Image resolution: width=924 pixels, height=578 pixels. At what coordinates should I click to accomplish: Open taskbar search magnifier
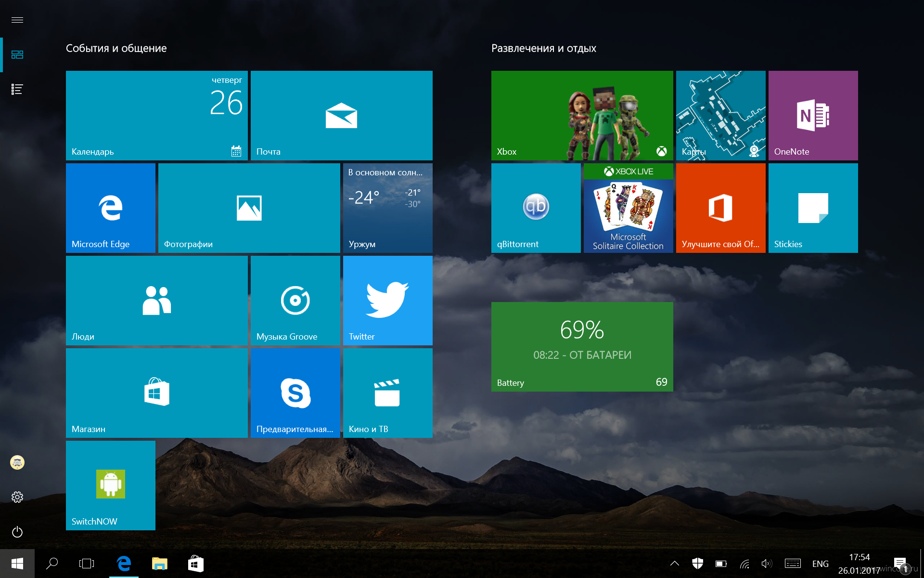(x=52, y=564)
